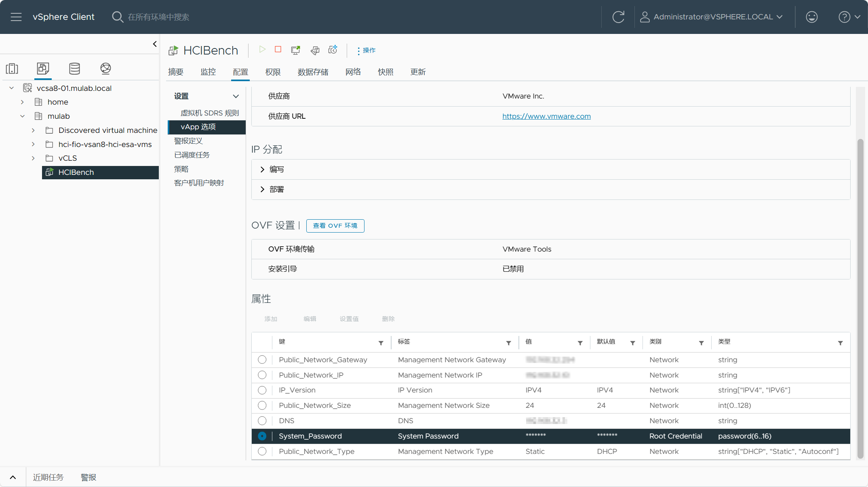This screenshot has width=868, height=487.
Task: Open the 网络 networks tab
Action: 353,72
